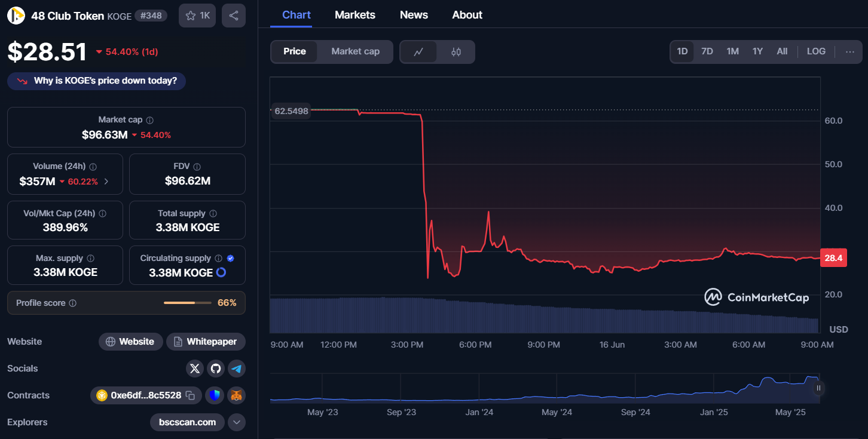The height and width of the screenshot is (439, 868).
Task: Copy the contract address 0xe6df...8c5528
Action: pyautogui.click(x=190, y=395)
